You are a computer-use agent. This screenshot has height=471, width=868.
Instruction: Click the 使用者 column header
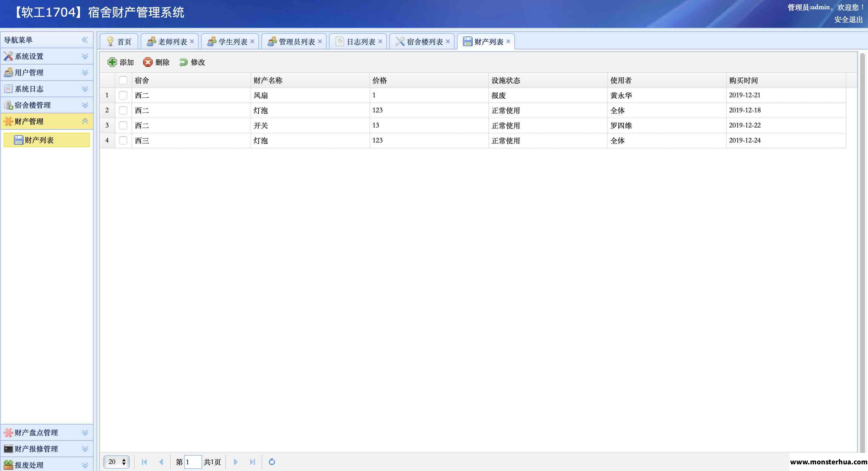667,80
